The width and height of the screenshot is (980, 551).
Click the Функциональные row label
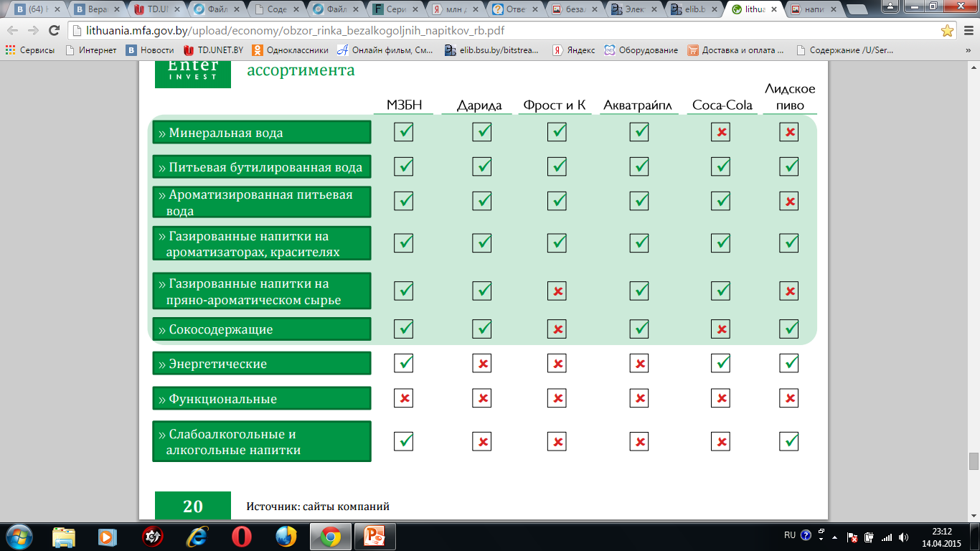(262, 398)
